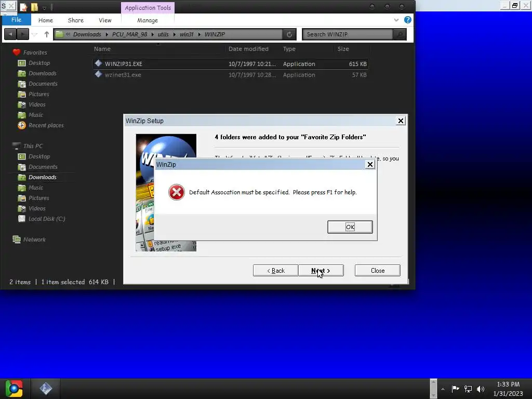Expand the arrow after Downloads breadcrumb
Viewport: 532px width, 399px height.
107,34
